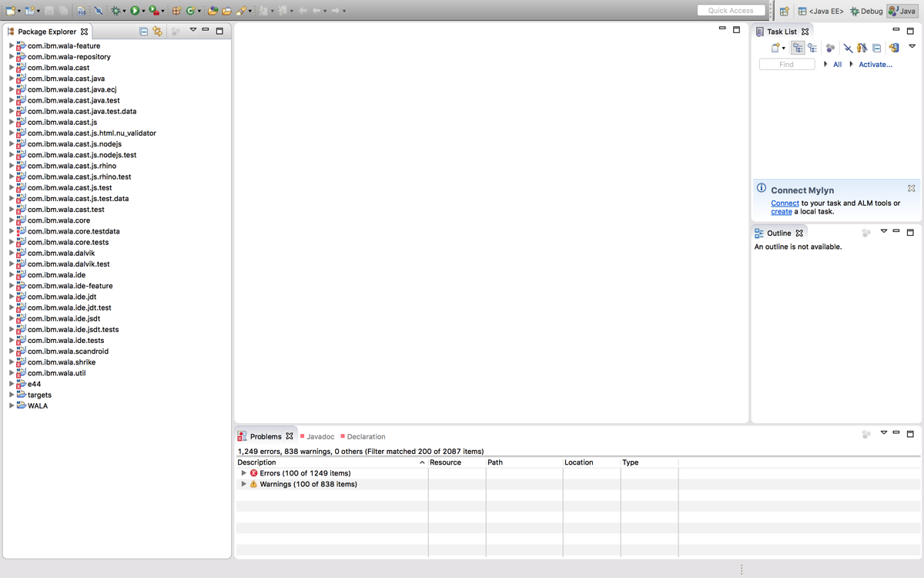Click the Open Type toolbar icon
The width and height of the screenshot is (924, 578).
coord(213,11)
